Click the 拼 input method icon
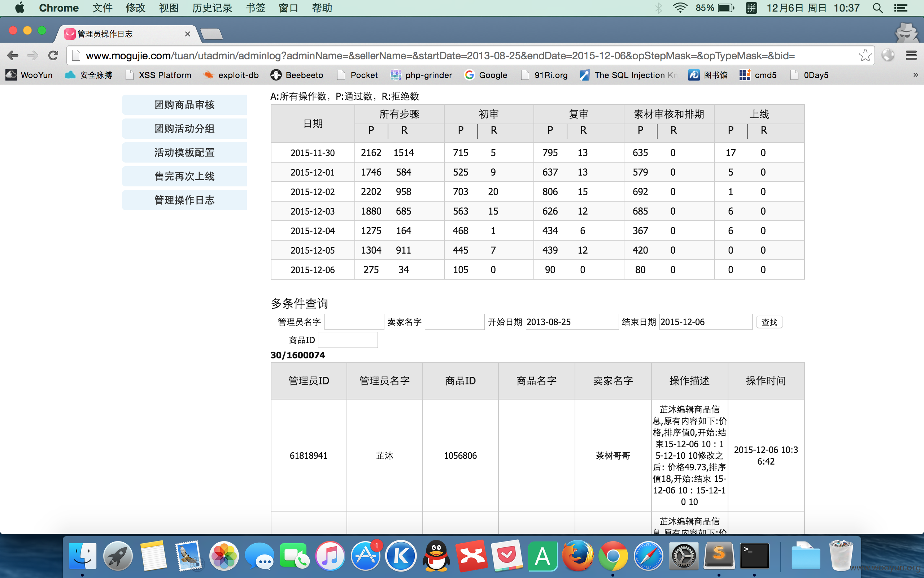 751,8
